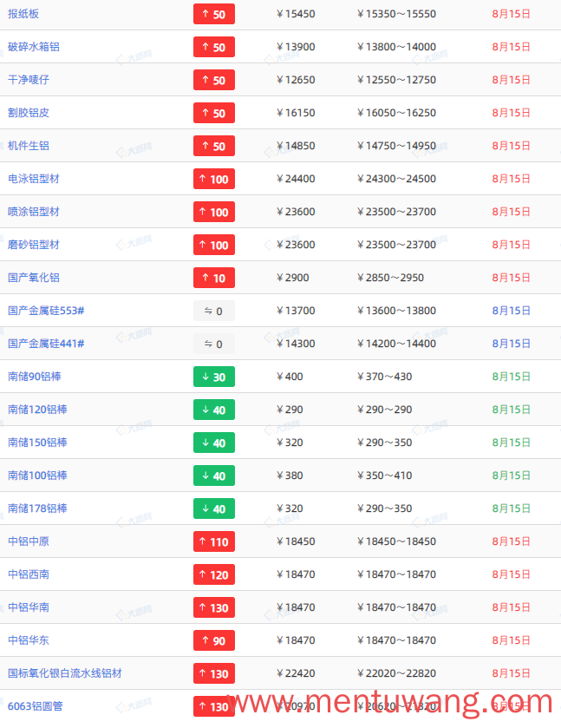
Task: Select the price ¥12650
Action: (x=296, y=80)
